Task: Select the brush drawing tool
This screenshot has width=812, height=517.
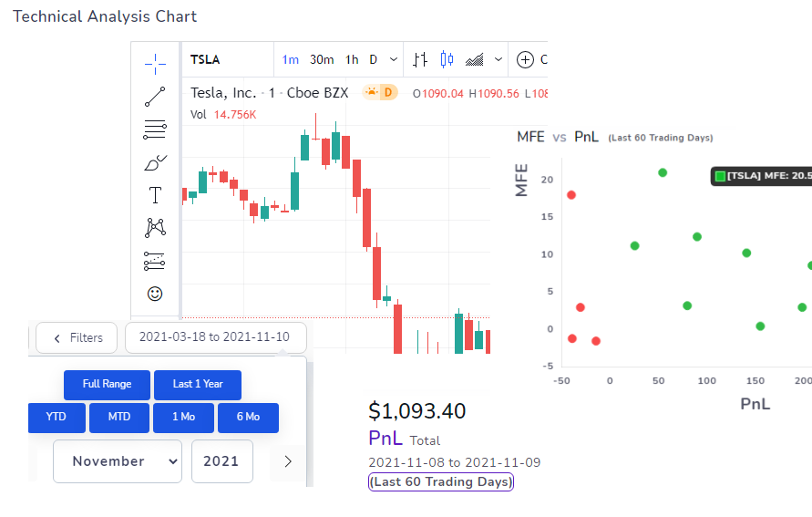Action: tap(155, 162)
